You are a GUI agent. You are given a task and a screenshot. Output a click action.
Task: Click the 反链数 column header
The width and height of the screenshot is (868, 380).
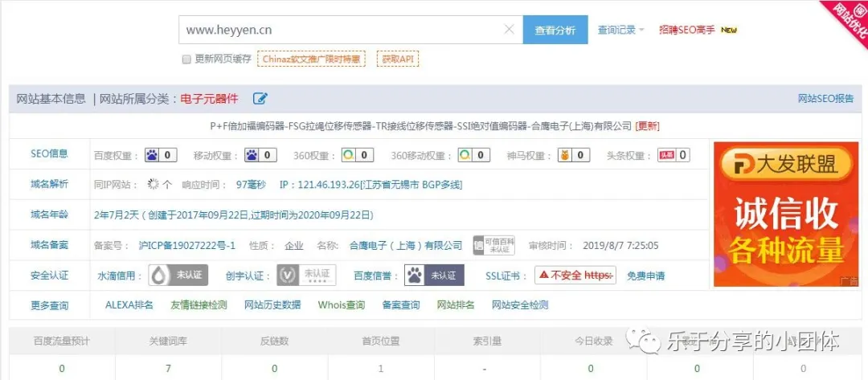[x=274, y=341]
